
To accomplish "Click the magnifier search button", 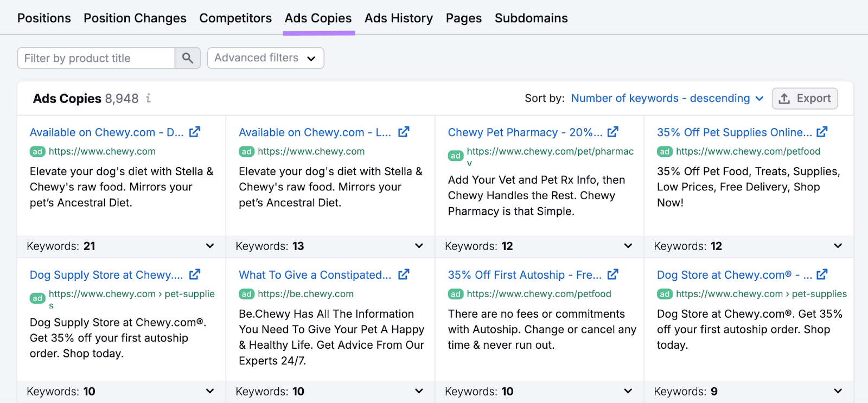I will pyautogui.click(x=188, y=58).
